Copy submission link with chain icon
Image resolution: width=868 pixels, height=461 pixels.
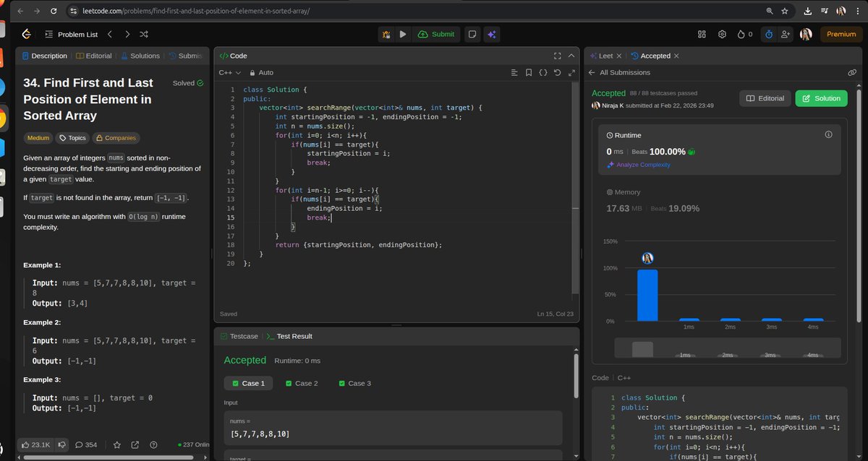point(852,72)
